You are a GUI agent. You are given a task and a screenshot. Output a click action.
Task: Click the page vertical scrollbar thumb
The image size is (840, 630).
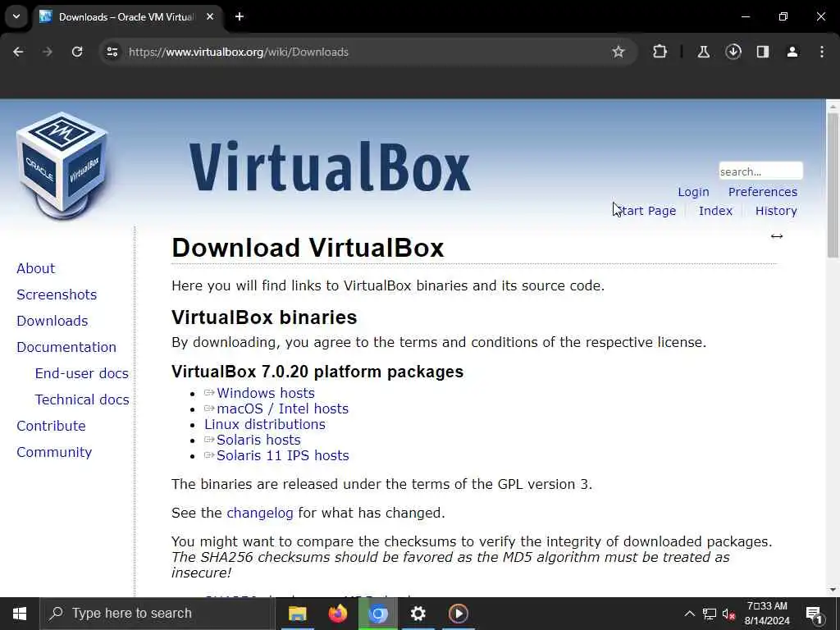[x=833, y=185]
